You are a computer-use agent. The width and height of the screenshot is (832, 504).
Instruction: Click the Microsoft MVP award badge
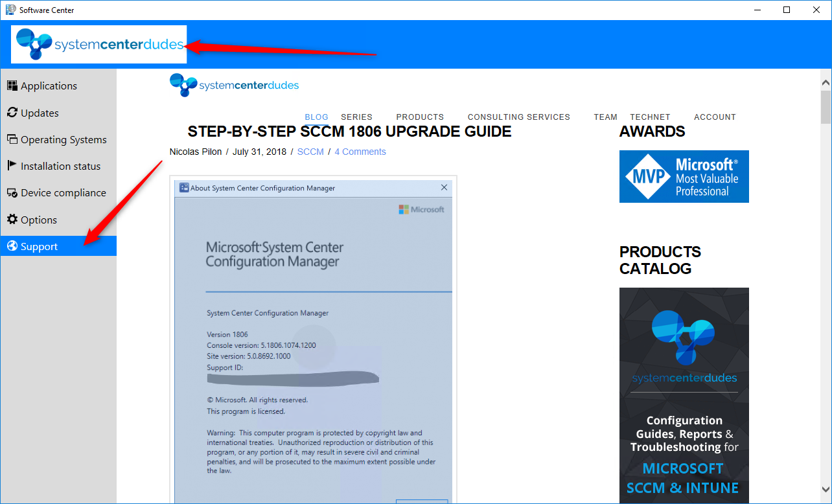click(x=684, y=176)
